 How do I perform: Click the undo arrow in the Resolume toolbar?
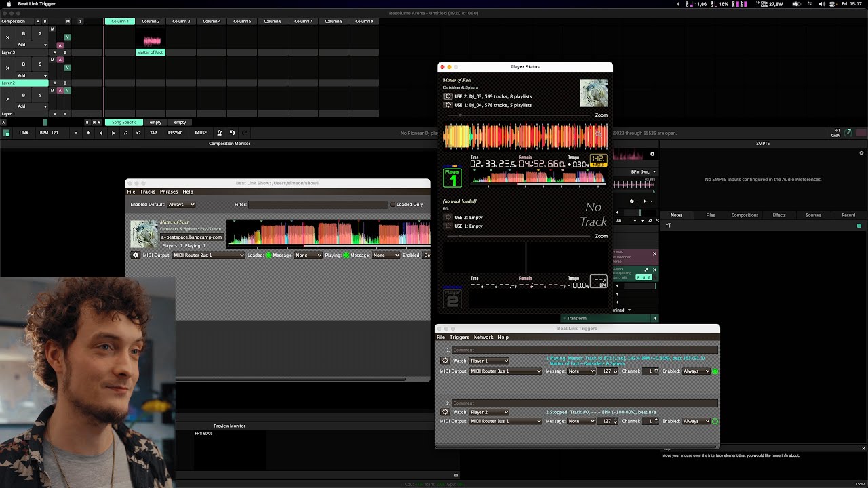232,133
